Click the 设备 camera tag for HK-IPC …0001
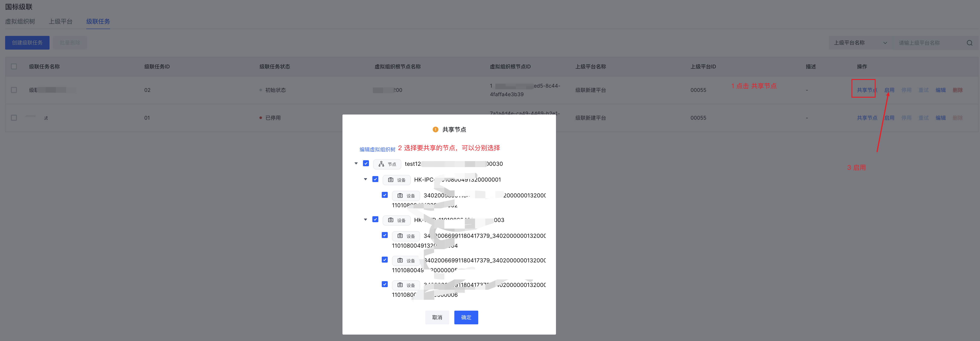 (x=397, y=180)
